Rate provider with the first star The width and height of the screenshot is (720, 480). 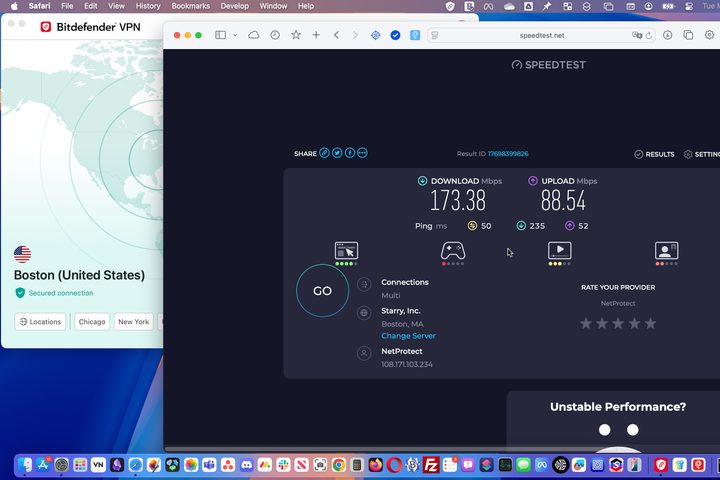coord(586,323)
